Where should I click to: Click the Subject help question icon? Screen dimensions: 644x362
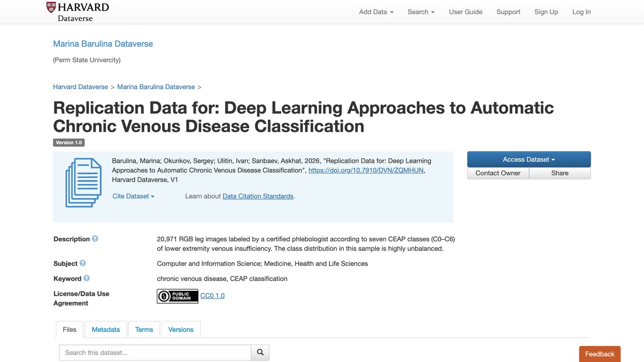click(83, 263)
